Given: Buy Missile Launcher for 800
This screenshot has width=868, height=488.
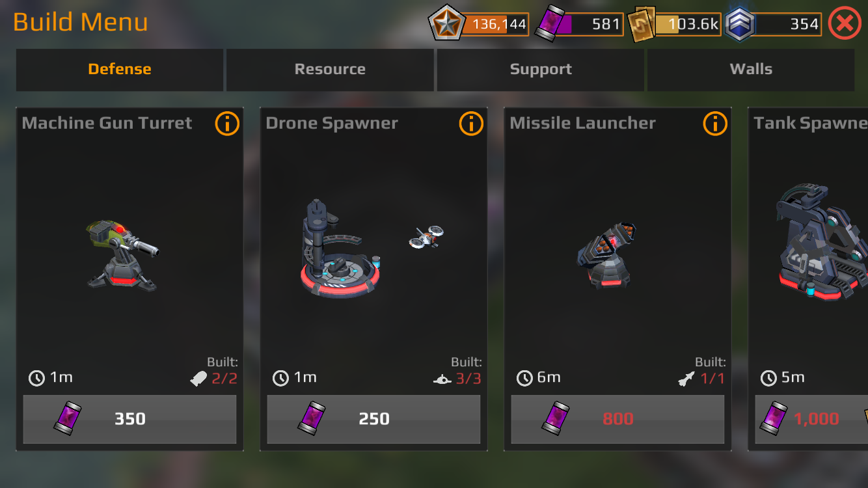Looking at the screenshot, I should pos(617,419).
